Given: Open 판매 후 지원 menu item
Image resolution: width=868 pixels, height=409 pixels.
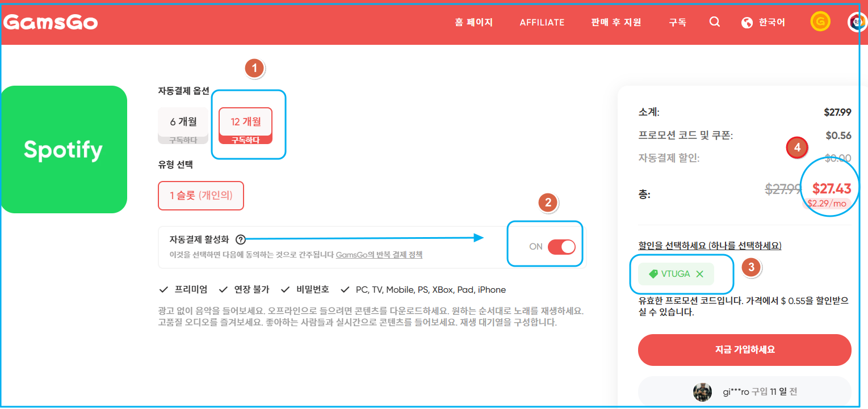Looking at the screenshot, I should (x=616, y=23).
